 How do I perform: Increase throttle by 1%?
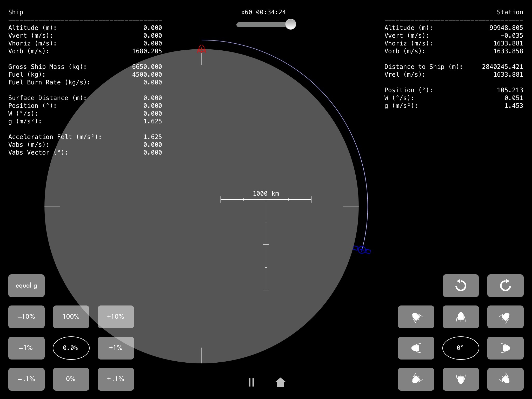coord(116,348)
